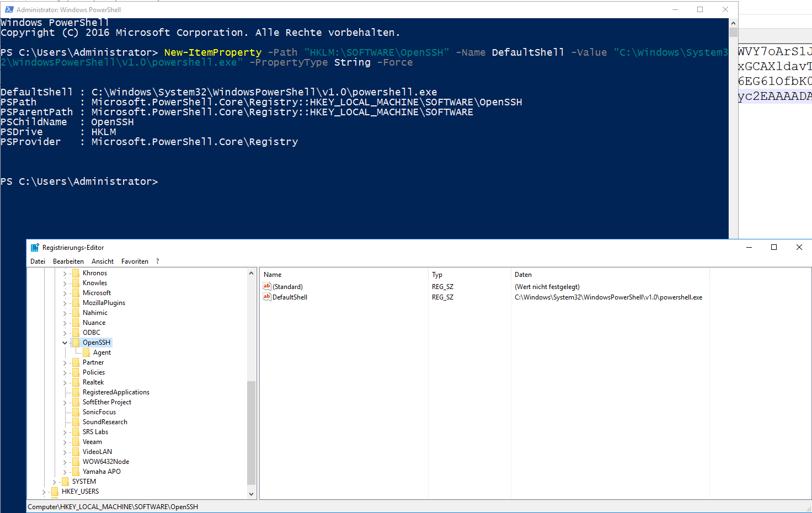Viewport: 812px width, 513px height.
Task: Expand the MozillaPlugins key
Action: 65,303
